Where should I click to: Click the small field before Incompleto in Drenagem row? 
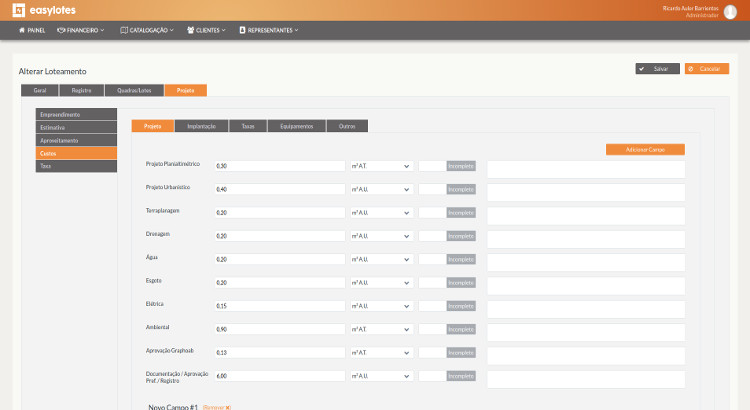(432, 236)
